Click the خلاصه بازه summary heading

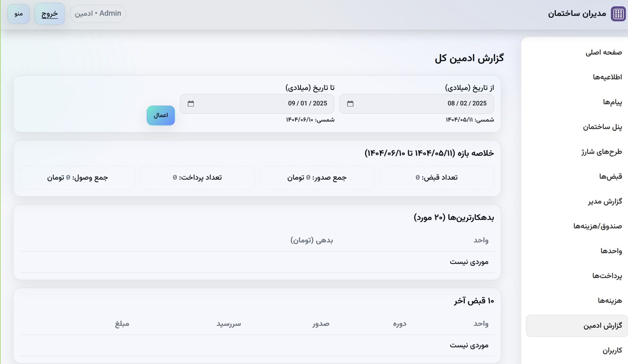tap(429, 153)
